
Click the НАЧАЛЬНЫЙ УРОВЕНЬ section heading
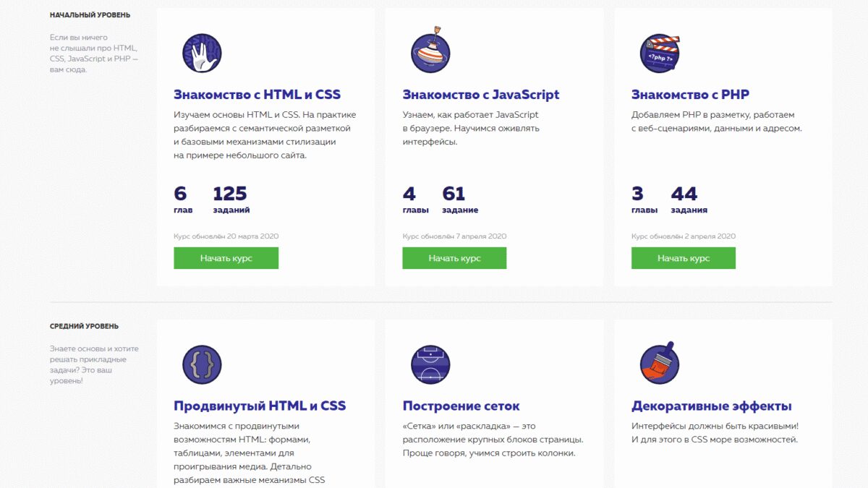89,14
